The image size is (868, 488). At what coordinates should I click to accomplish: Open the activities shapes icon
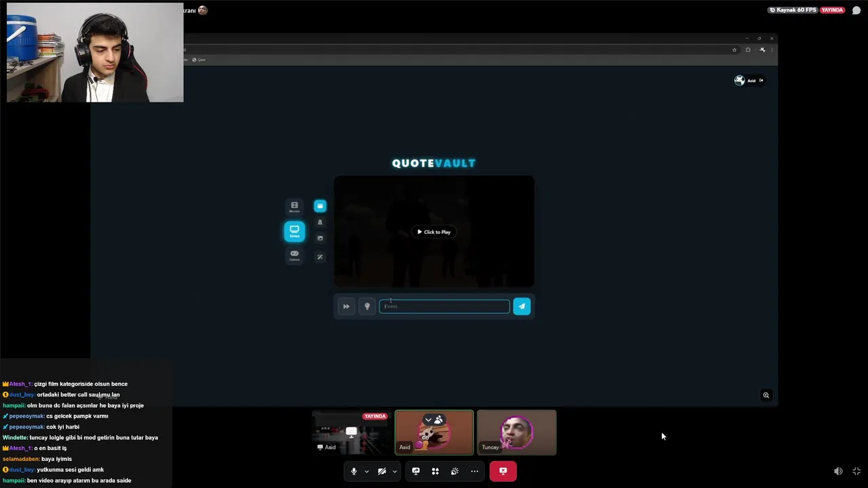click(x=435, y=471)
